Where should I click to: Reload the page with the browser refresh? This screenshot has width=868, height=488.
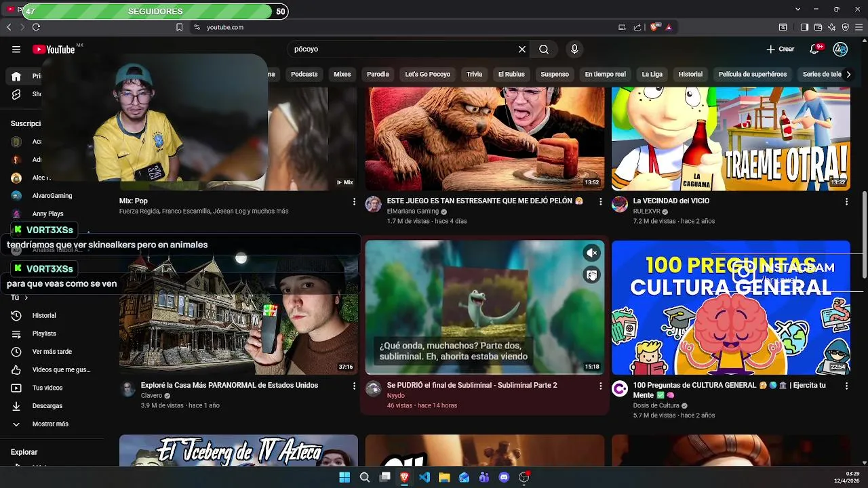point(36,27)
